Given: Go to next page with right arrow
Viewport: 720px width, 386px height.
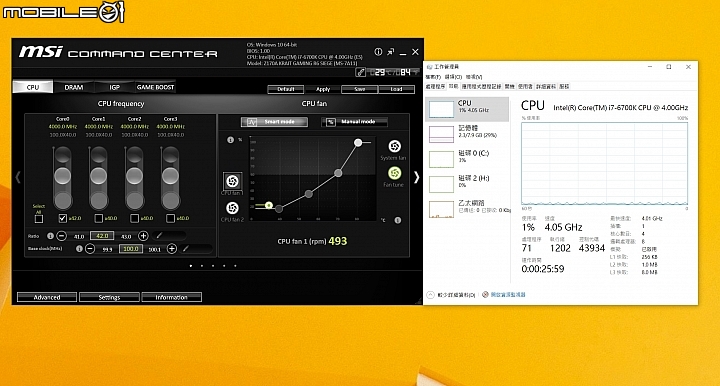Looking at the screenshot, I should coord(416,177).
